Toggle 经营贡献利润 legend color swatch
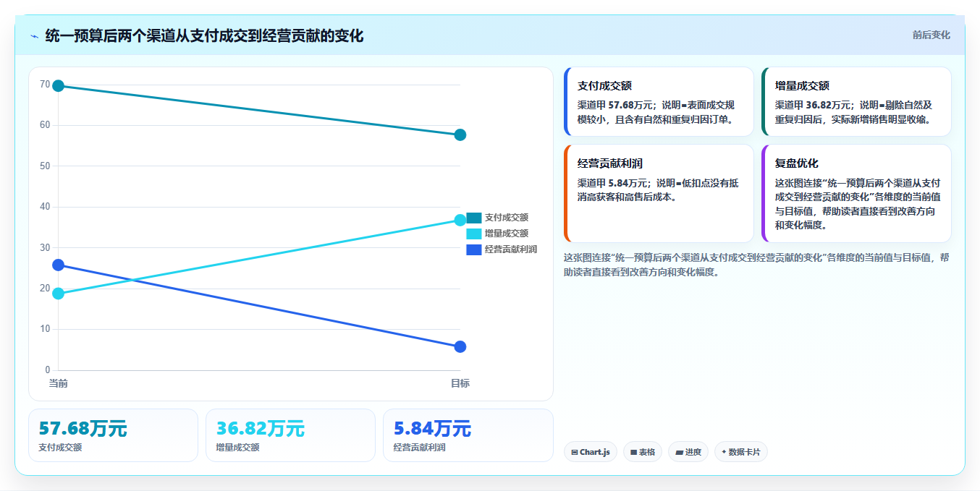 [x=473, y=249]
